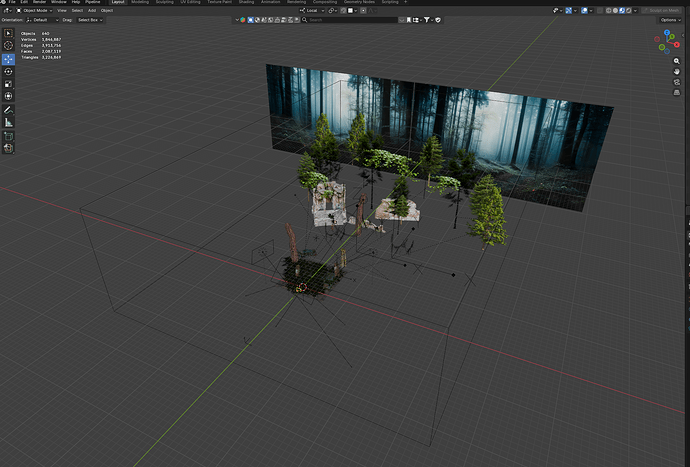This screenshot has width=690, height=467.
Task: Select the Annotate pencil tool
Action: 8,110
